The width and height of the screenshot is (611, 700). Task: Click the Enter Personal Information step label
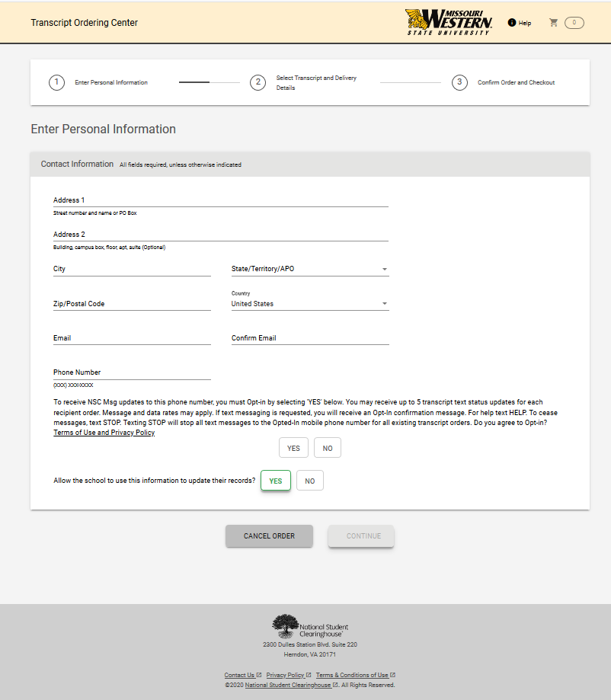point(111,82)
